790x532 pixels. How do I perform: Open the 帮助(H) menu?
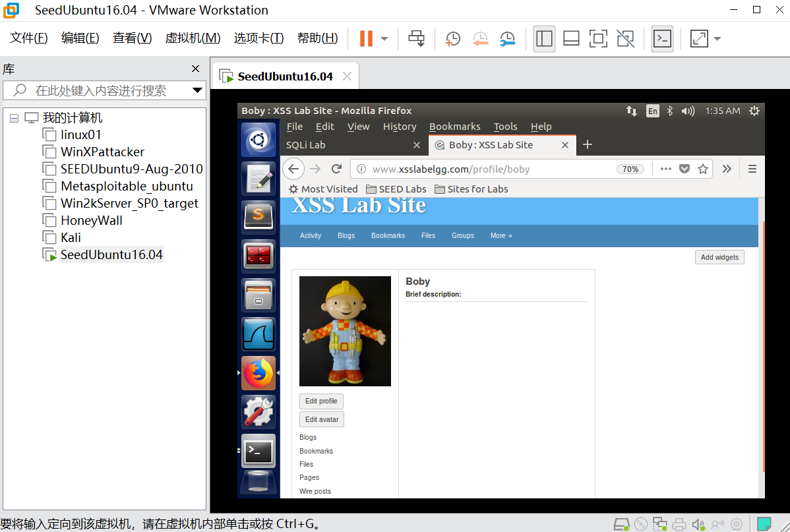(317, 38)
